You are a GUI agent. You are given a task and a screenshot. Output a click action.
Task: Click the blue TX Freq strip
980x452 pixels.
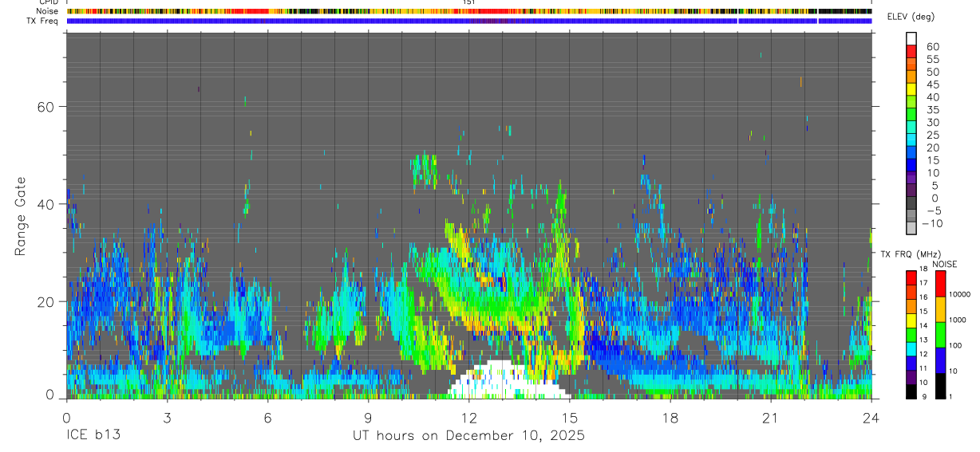pyautogui.click(x=468, y=21)
